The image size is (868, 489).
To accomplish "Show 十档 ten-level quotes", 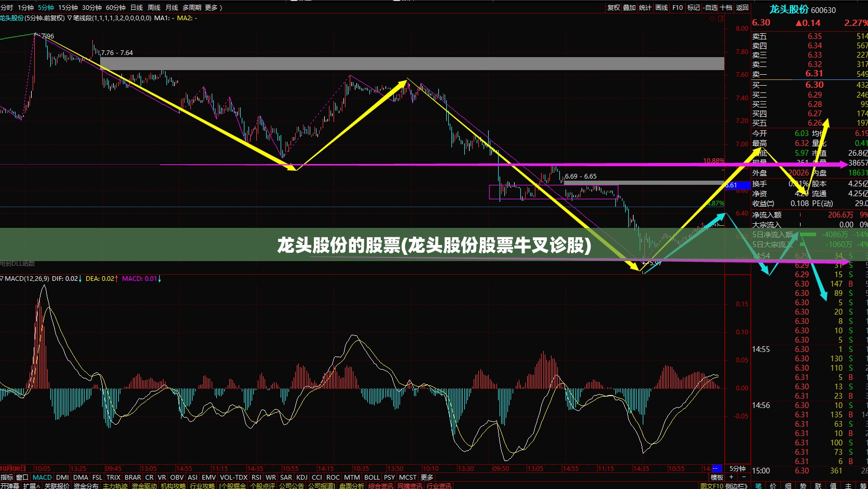I will click(x=726, y=8).
